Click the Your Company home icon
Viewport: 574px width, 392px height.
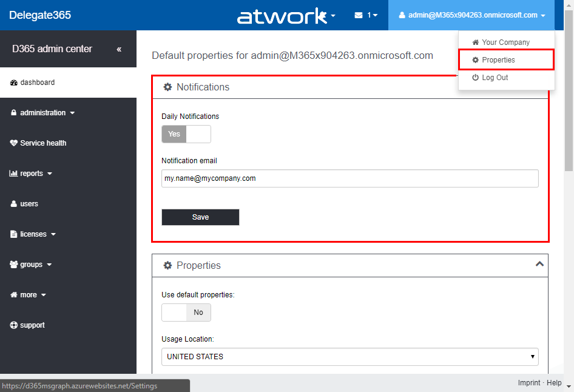[476, 42]
